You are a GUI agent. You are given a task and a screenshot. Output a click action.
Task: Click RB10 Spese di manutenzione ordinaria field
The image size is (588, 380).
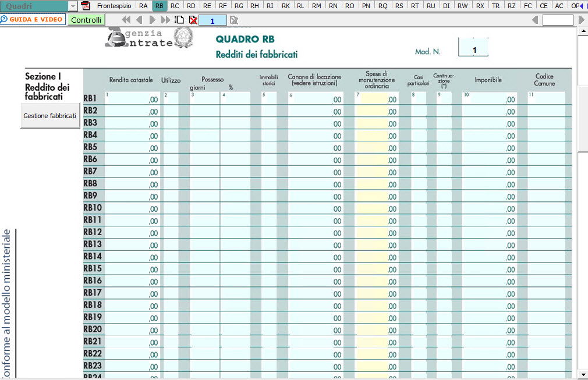tap(377, 208)
